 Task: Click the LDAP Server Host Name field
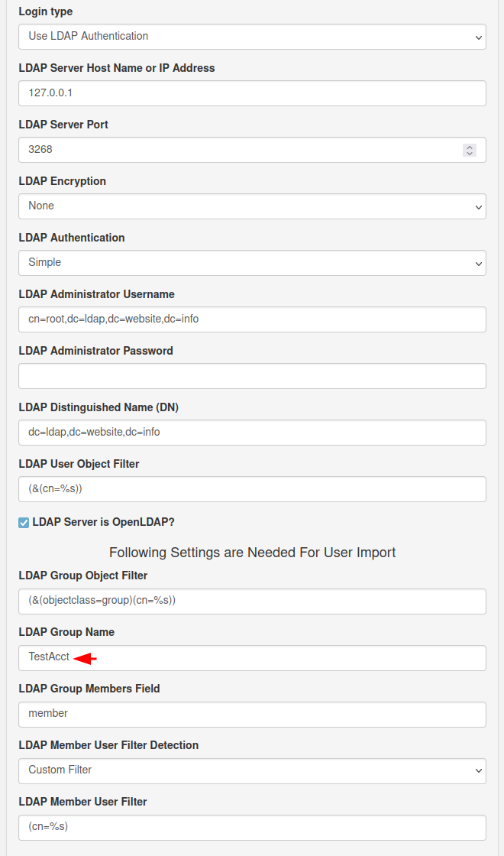click(252, 92)
